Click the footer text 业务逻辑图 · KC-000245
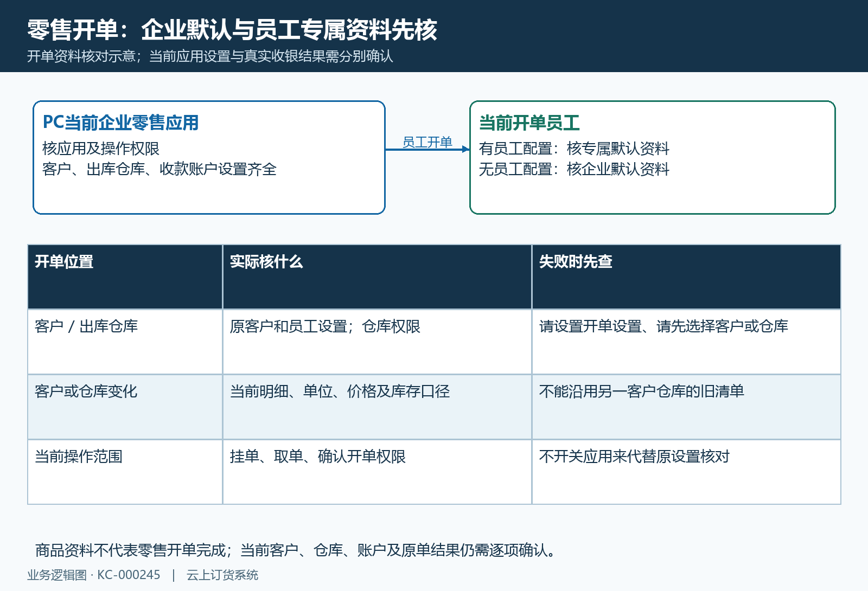This screenshot has width=868, height=591. click(x=94, y=575)
